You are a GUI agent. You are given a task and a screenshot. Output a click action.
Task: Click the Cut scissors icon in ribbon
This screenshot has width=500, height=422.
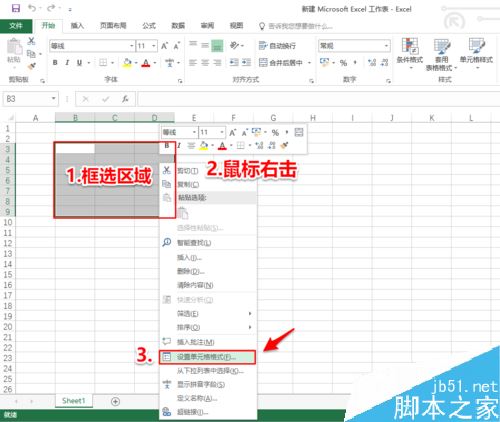coord(31,41)
